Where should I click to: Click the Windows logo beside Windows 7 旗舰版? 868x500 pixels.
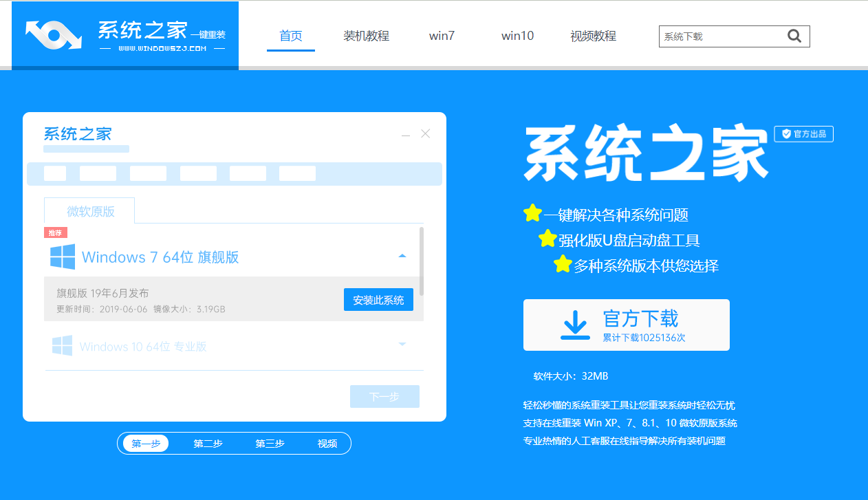pos(62,256)
